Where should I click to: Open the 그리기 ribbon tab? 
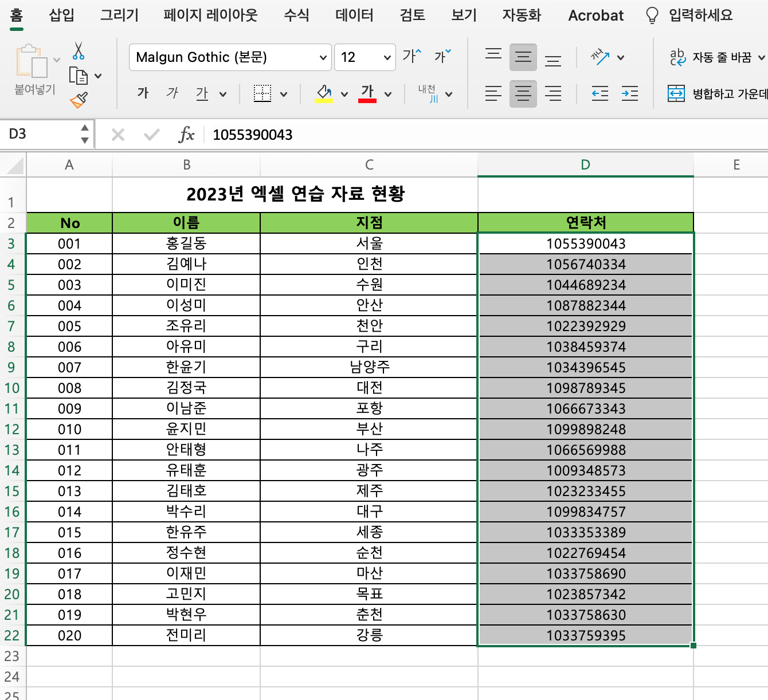(119, 15)
